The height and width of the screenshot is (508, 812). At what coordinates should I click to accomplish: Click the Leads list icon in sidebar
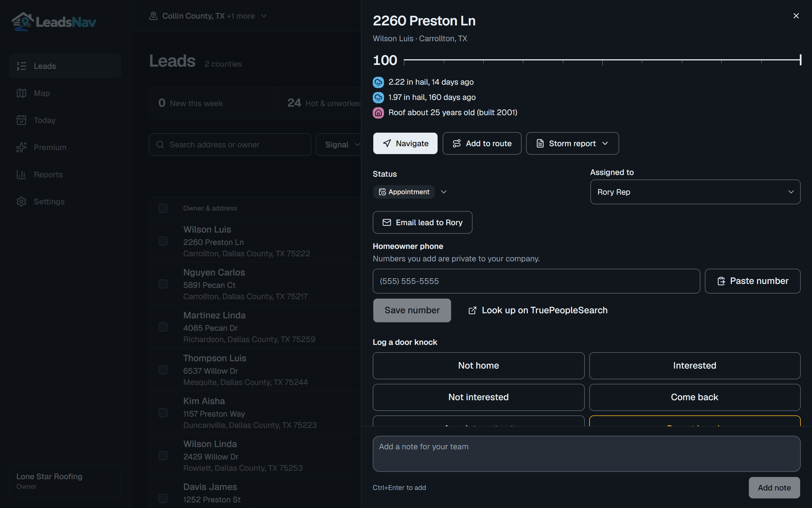[x=21, y=66]
